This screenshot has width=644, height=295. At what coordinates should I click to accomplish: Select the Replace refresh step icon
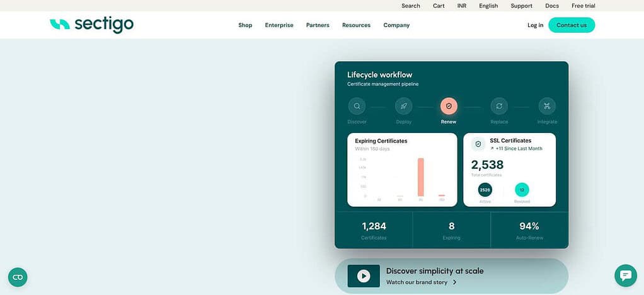tap(499, 106)
